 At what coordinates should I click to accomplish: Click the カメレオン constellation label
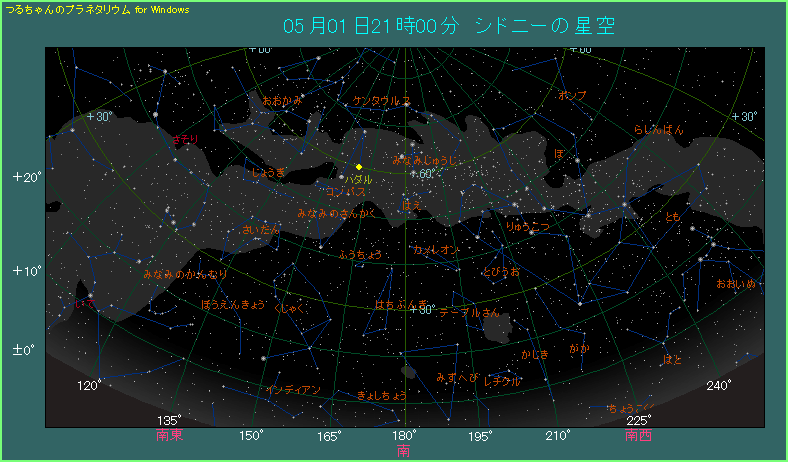click(x=437, y=249)
